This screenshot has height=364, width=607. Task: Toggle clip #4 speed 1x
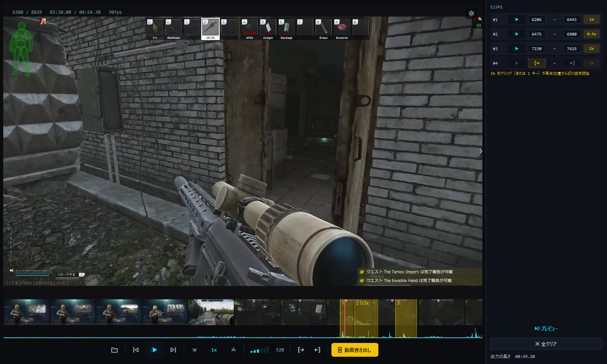coord(592,63)
